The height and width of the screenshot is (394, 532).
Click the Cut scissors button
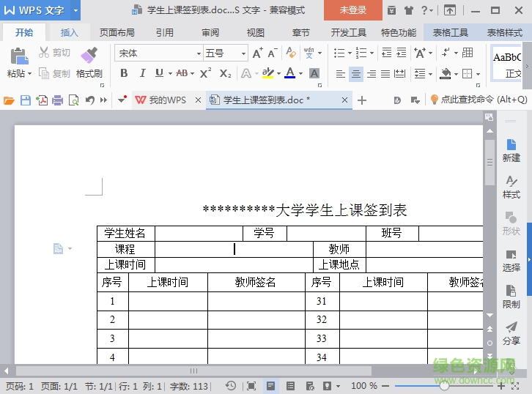click(x=54, y=53)
